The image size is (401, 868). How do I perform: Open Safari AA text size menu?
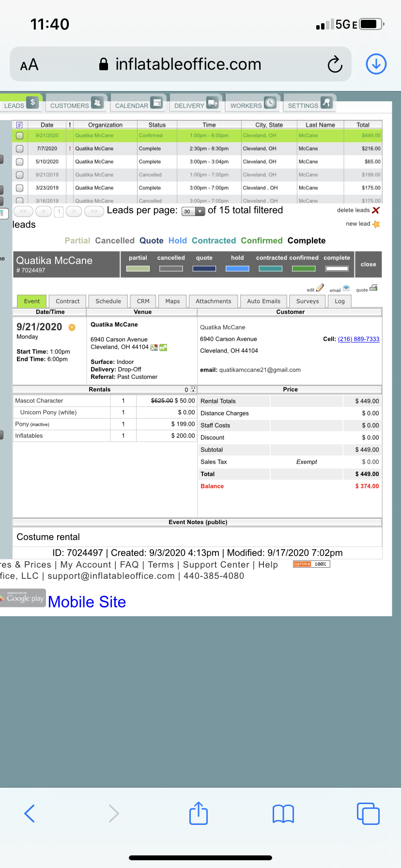click(x=29, y=64)
